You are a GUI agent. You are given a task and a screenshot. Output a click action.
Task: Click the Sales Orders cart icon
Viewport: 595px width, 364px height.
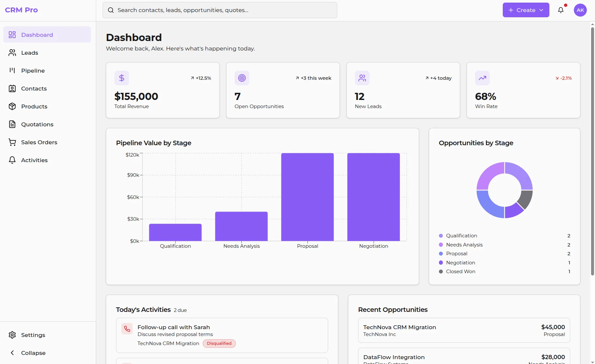pos(12,142)
